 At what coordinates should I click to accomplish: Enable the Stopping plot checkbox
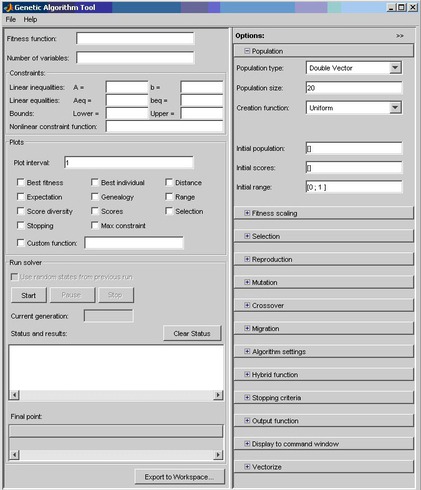tap(21, 225)
